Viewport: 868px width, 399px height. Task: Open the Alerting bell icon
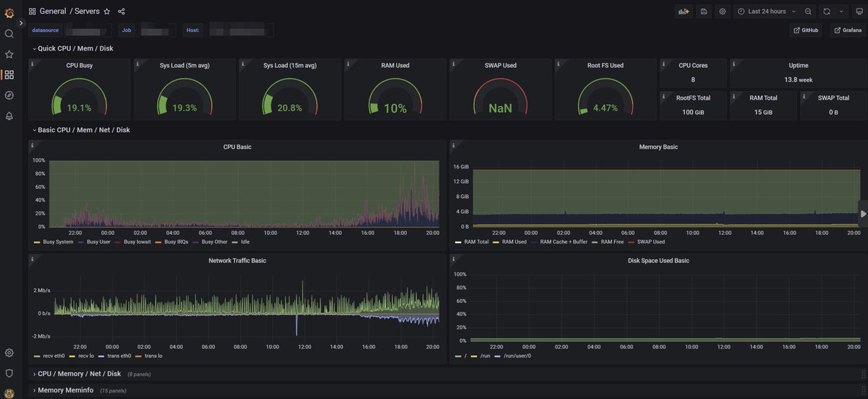pyautogui.click(x=9, y=116)
